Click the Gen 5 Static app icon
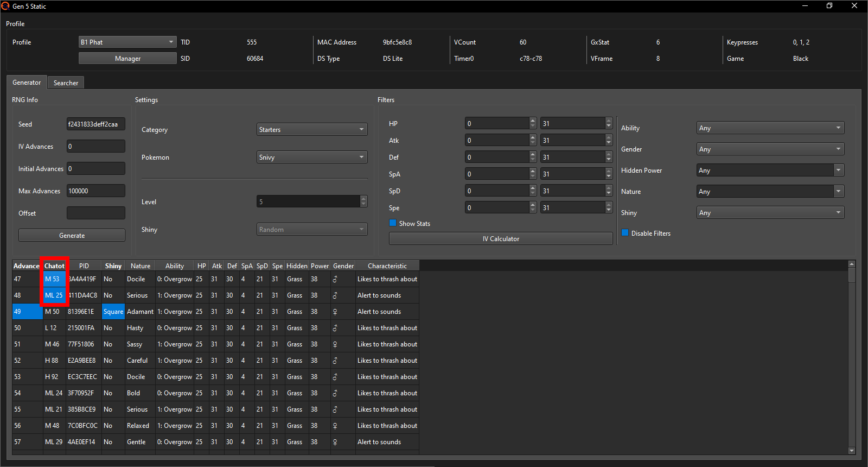The width and height of the screenshot is (868, 467). [x=6, y=6]
